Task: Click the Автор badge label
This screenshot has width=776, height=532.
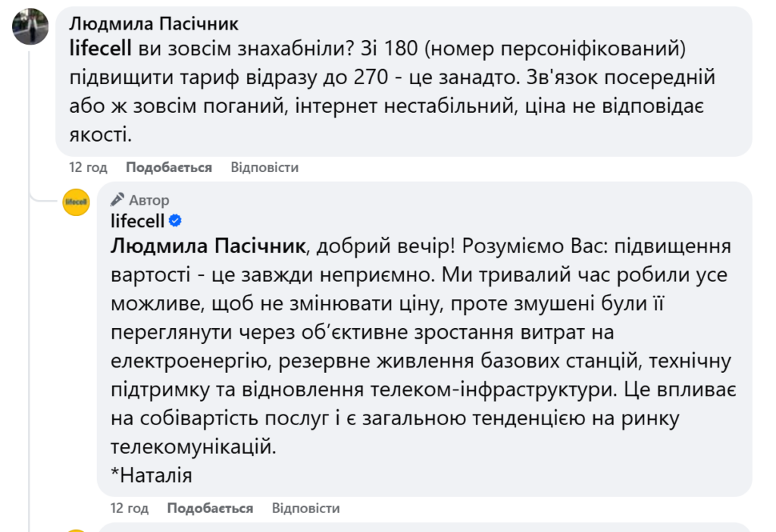Action: pos(149,201)
